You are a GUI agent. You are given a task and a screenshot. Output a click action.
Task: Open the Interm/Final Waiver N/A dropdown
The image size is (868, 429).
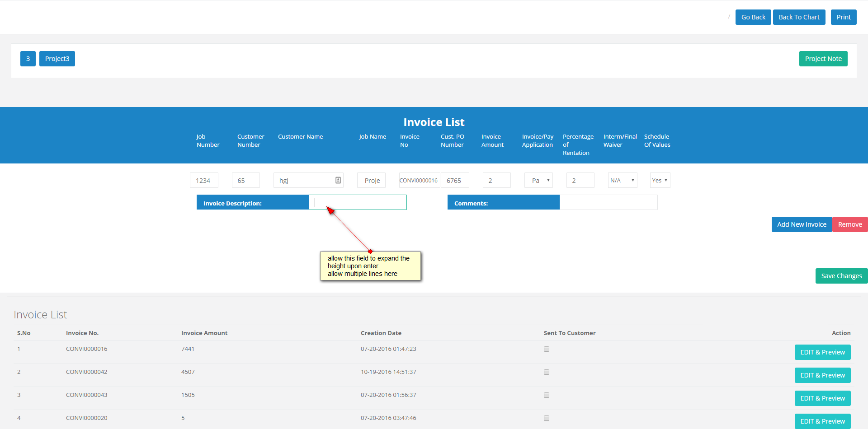(x=623, y=180)
